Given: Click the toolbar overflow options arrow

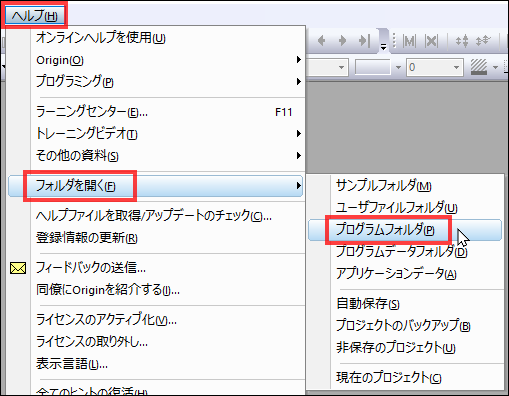Looking at the screenshot, I should (x=383, y=47).
